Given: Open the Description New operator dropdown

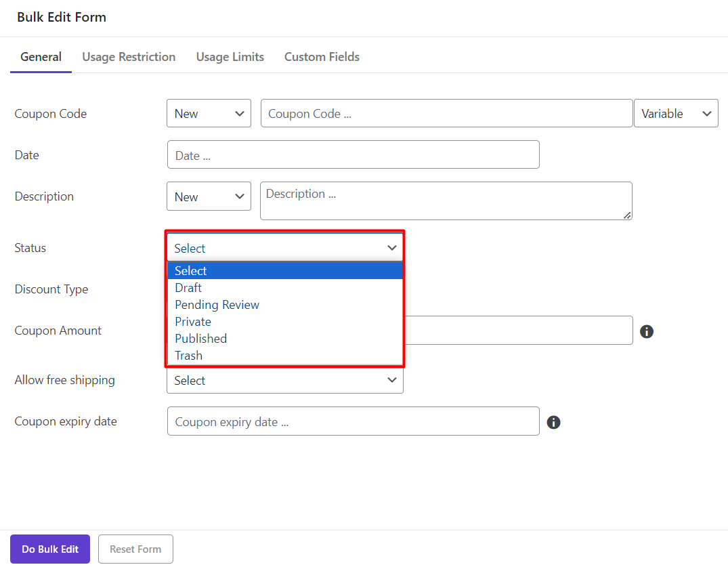Looking at the screenshot, I should tap(209, 196).
